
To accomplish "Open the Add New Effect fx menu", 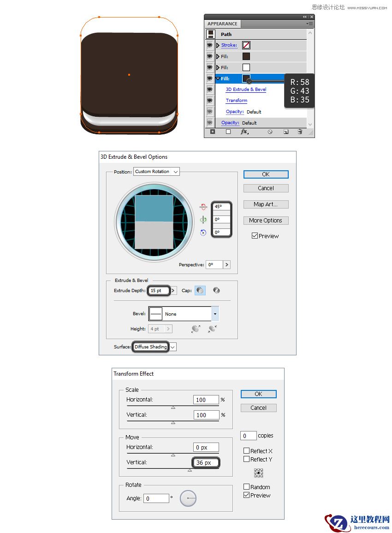I will click(x=244, y=132).
